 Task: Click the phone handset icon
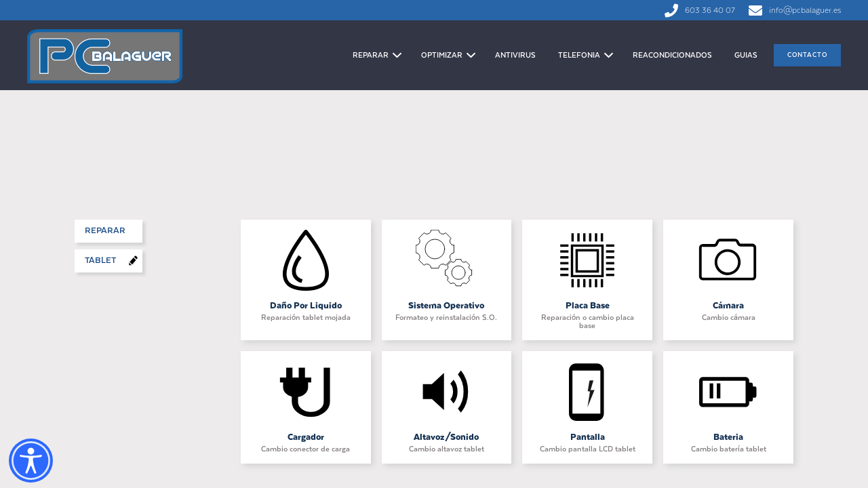click(671, 10)
